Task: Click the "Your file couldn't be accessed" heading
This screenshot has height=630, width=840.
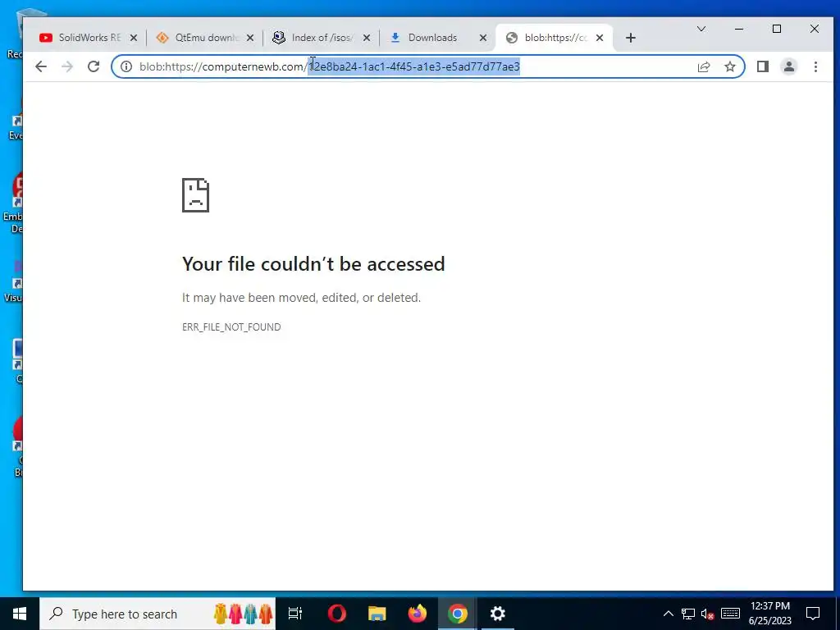Action: point(313,263)
